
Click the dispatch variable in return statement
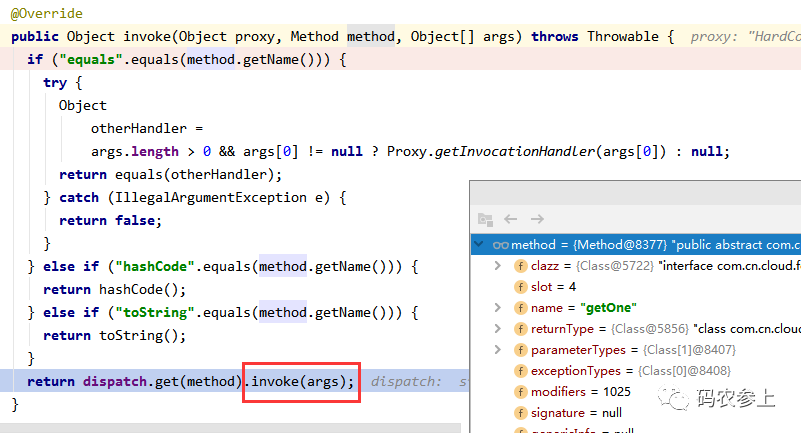click(x=113, y=382)
